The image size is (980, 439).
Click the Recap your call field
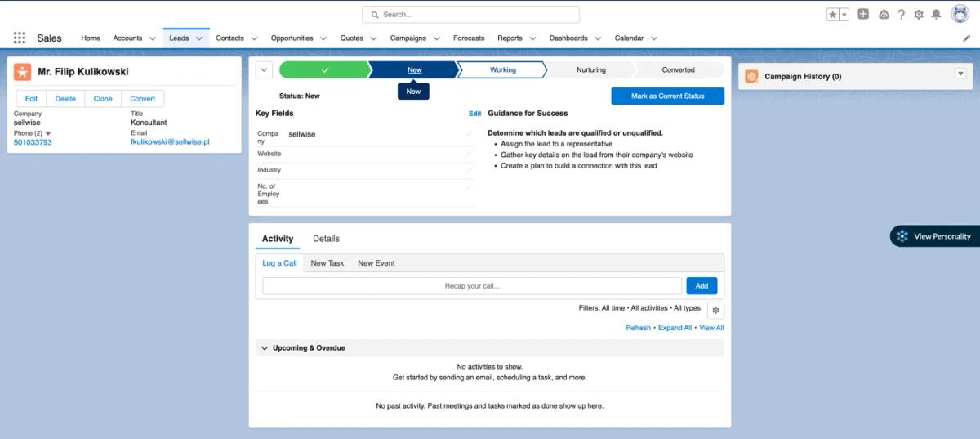pos(472,286)
